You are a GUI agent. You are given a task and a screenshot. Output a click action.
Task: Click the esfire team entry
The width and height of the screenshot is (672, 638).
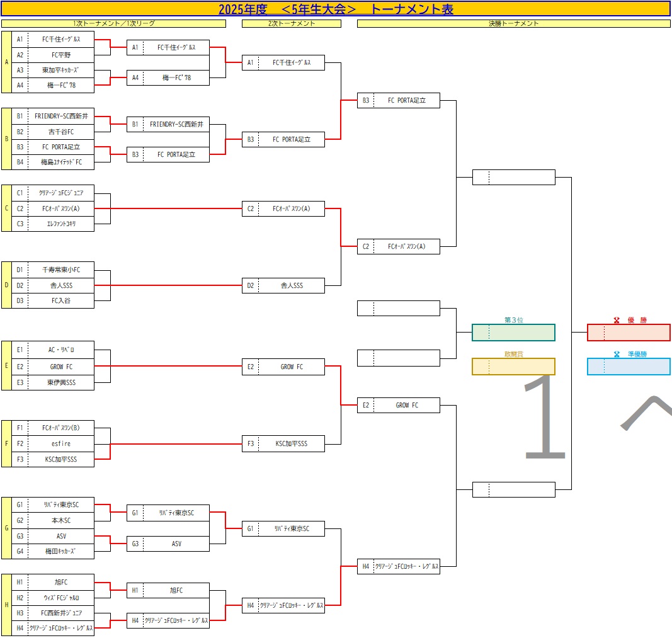[61, 444]
